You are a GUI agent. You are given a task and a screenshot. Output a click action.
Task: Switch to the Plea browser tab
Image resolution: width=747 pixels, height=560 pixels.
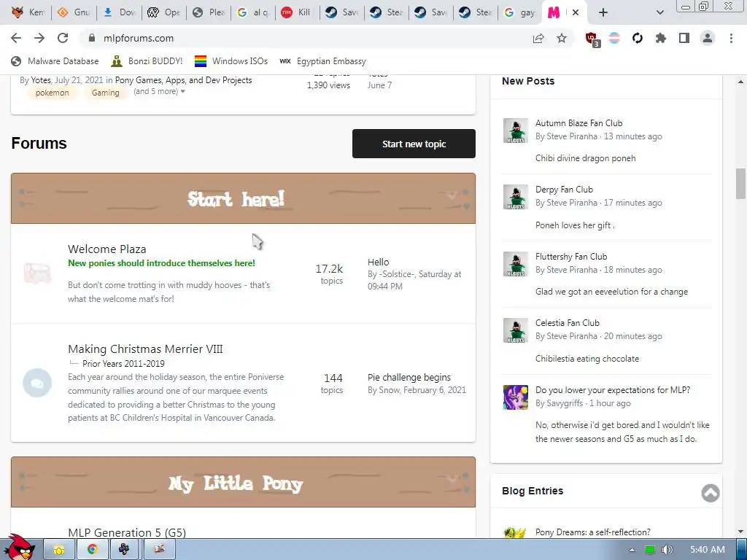pyautogui.click(x=208, y=12)
